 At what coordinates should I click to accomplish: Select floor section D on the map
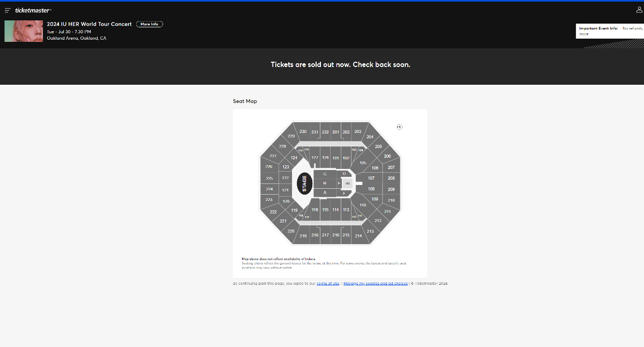click(x=344, y=174)
